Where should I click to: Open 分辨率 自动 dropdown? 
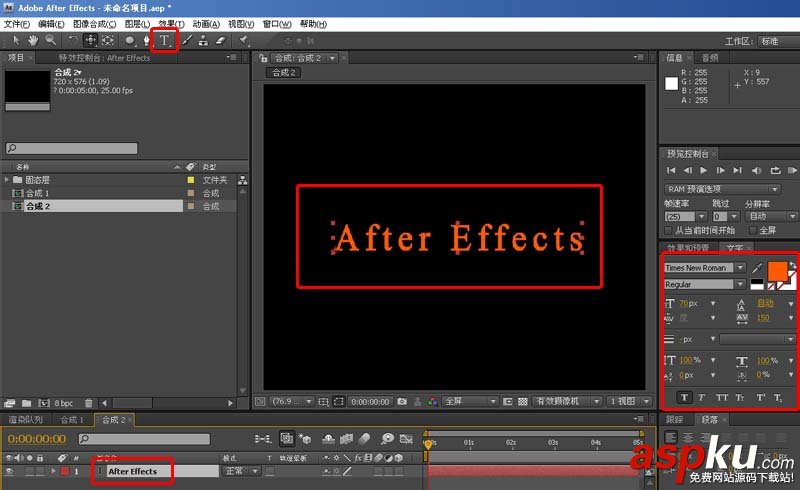771,217
